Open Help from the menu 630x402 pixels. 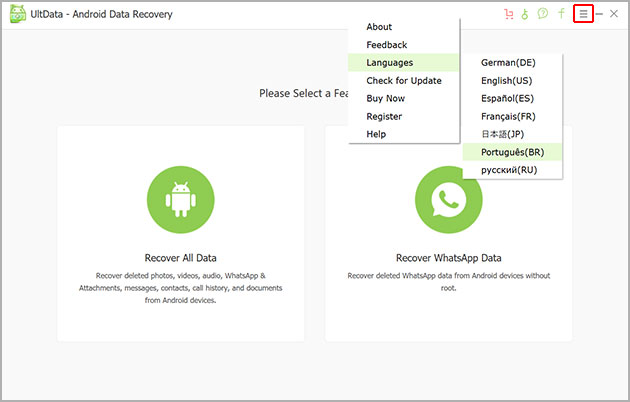tap(403, 134)
